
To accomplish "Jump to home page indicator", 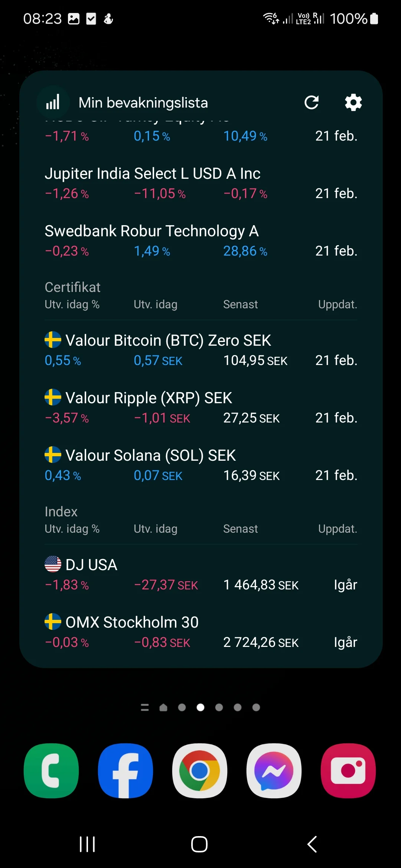I will coord(163,707).
